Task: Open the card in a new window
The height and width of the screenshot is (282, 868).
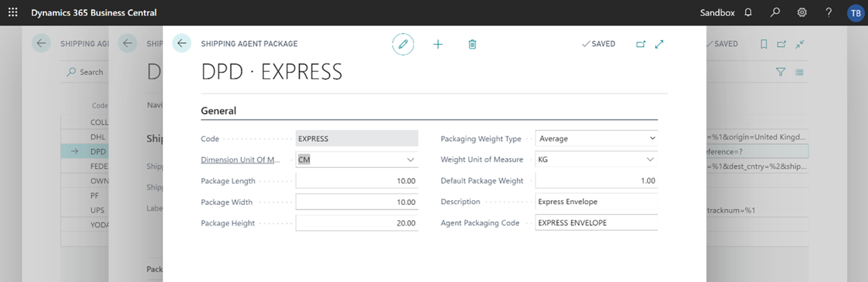Action: click(x=641, y=44)
